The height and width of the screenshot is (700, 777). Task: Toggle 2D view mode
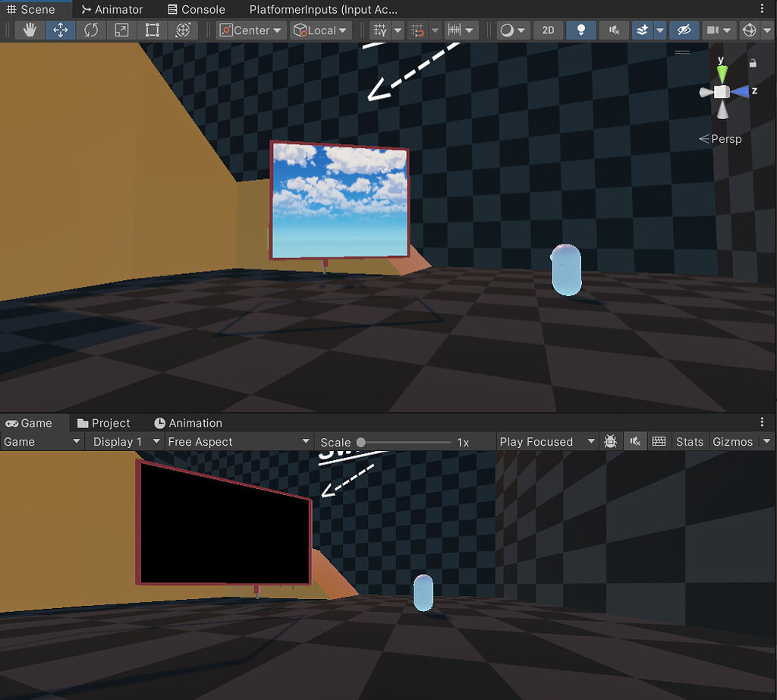click(548, 30)
